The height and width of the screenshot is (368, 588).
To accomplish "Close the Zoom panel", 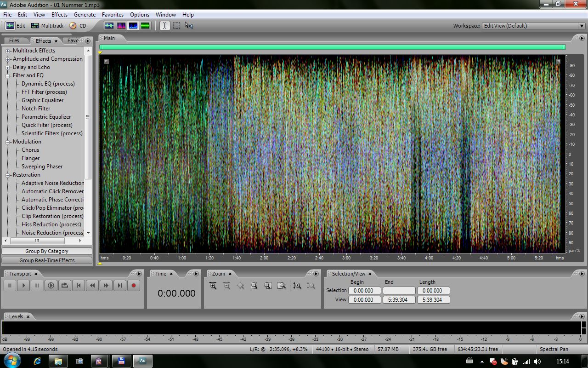I will (x=230, y=274).
